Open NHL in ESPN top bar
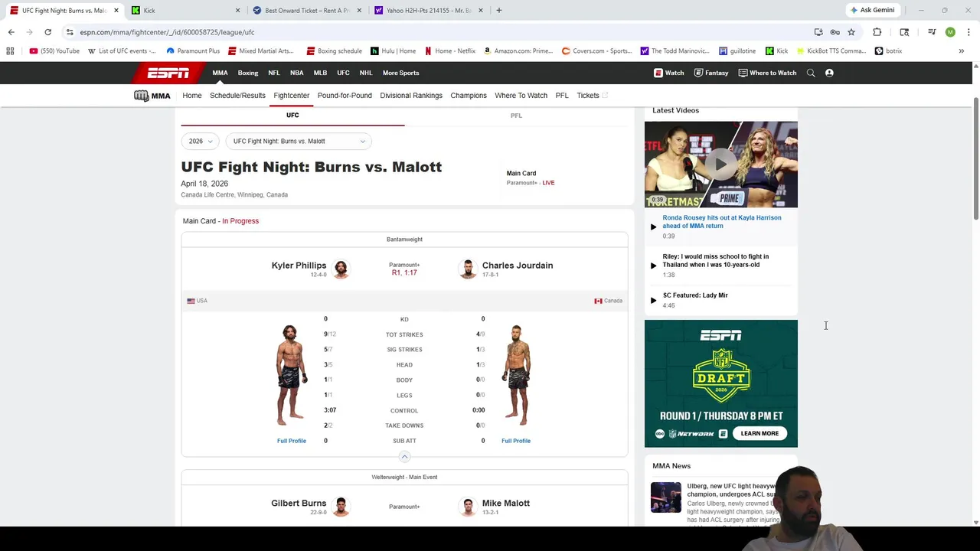The image size is (980, 551). click(366, 73)
